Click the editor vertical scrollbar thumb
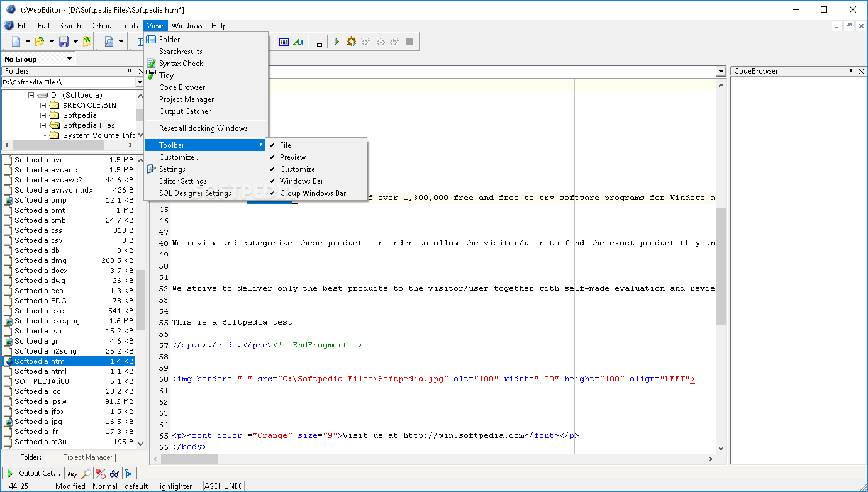 point(721,267)
